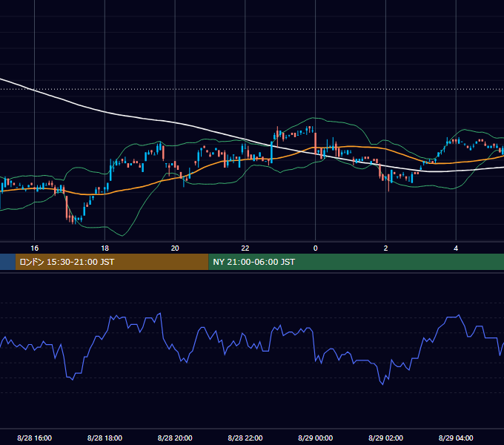Click the 8/29 04:00 time label

click(456, 438)
